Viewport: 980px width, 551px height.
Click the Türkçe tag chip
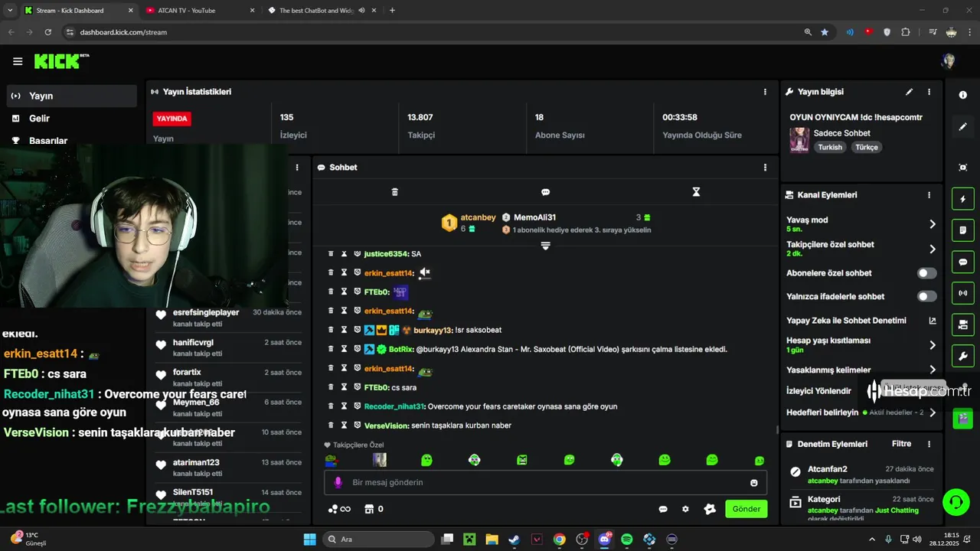pyautogui.click(x=867, y=148)
